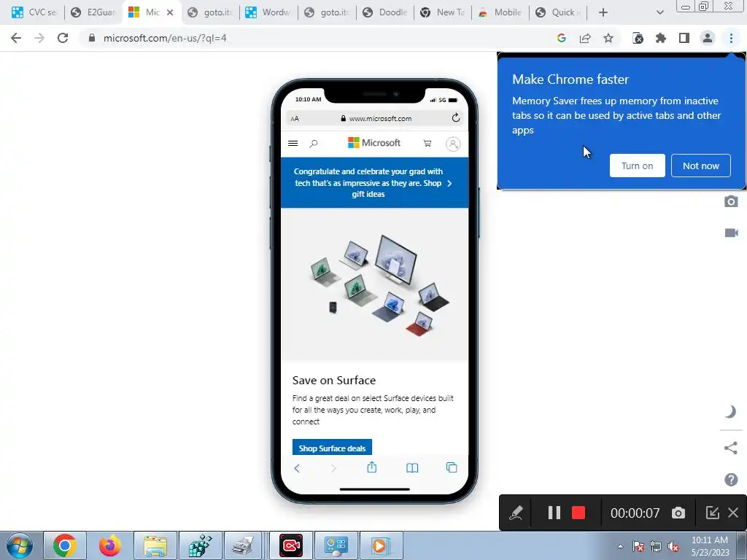Open the Google icon in address bar

[562, 38]
